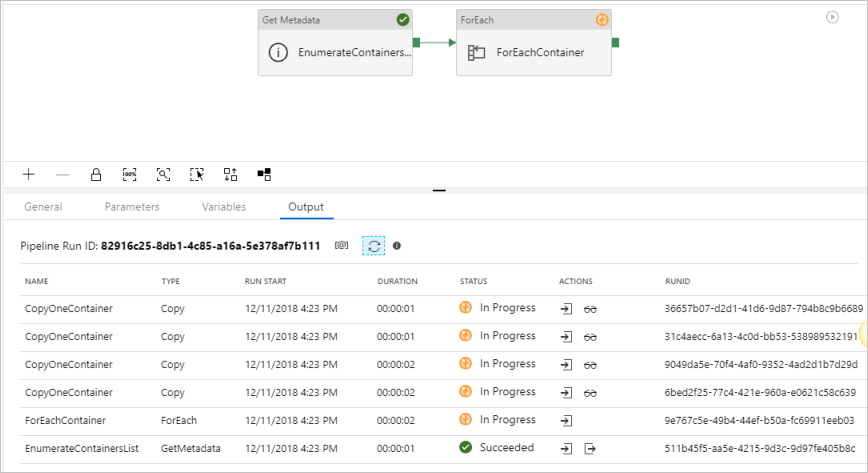Copy the pipeline run ID
868x473 pixels.
pyautogui.click(x=342, y=245)
